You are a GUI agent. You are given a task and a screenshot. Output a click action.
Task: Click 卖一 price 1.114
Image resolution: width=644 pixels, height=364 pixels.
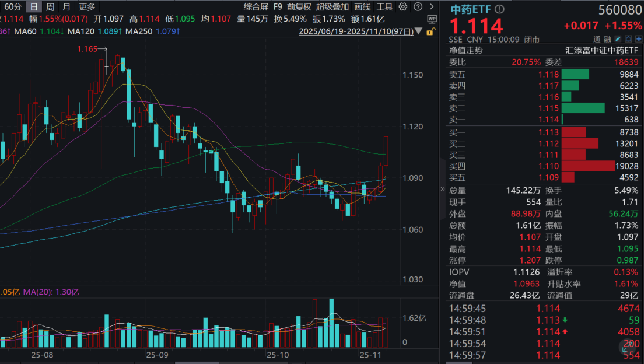tap(549, 120)
